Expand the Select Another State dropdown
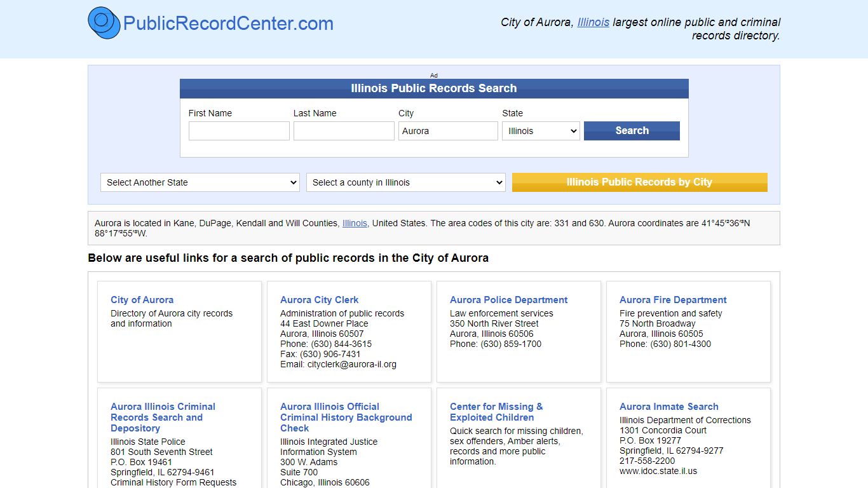 tap(200, 182)
